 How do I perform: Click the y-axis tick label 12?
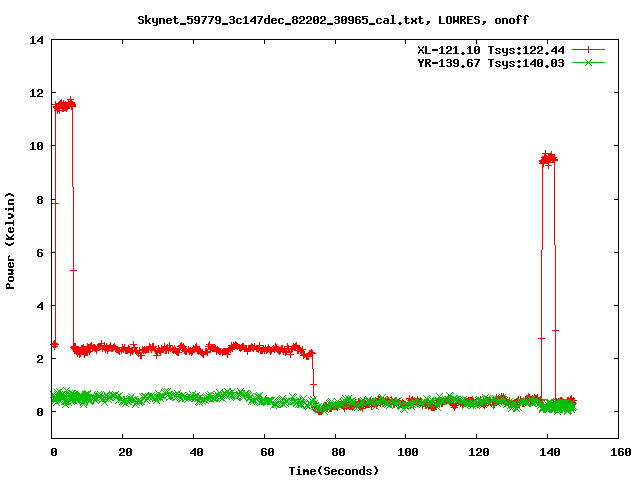click(x=36, y=93)
